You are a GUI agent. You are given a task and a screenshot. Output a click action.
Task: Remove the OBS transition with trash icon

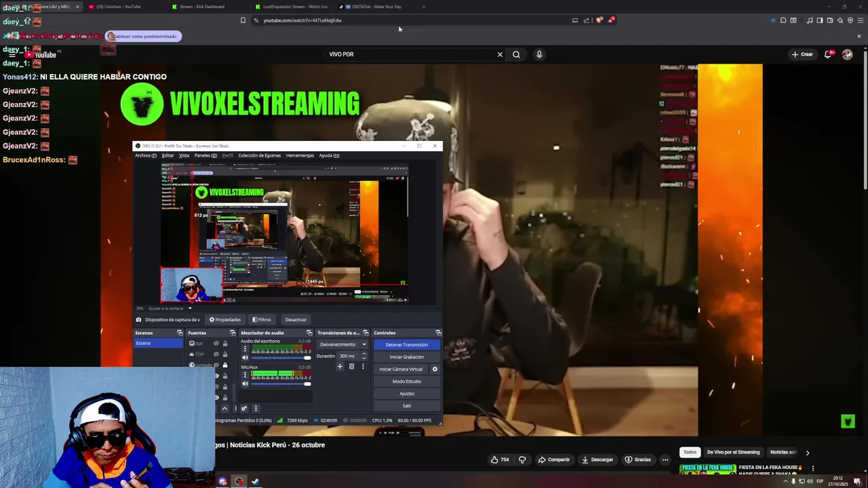click(351, 367)
